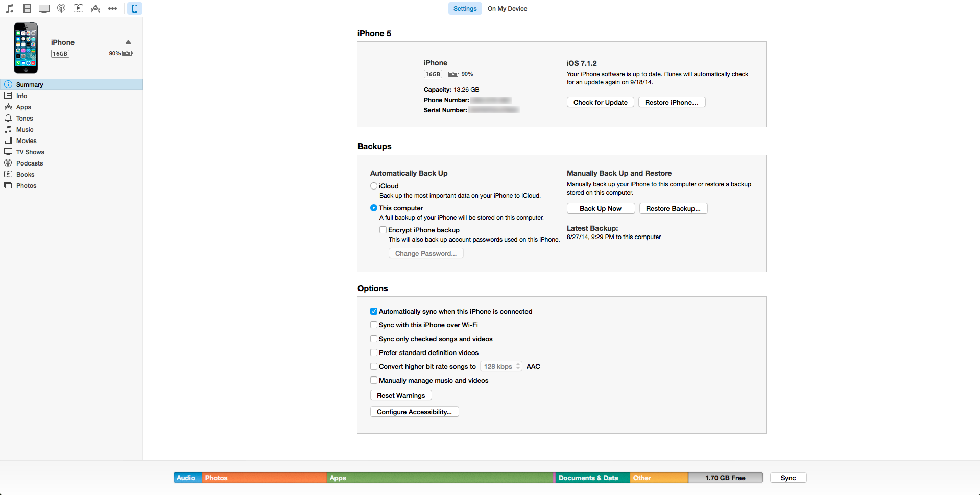980x495 pixels.
Task: Open the Tones section label
Action: (x=25, y=119)
